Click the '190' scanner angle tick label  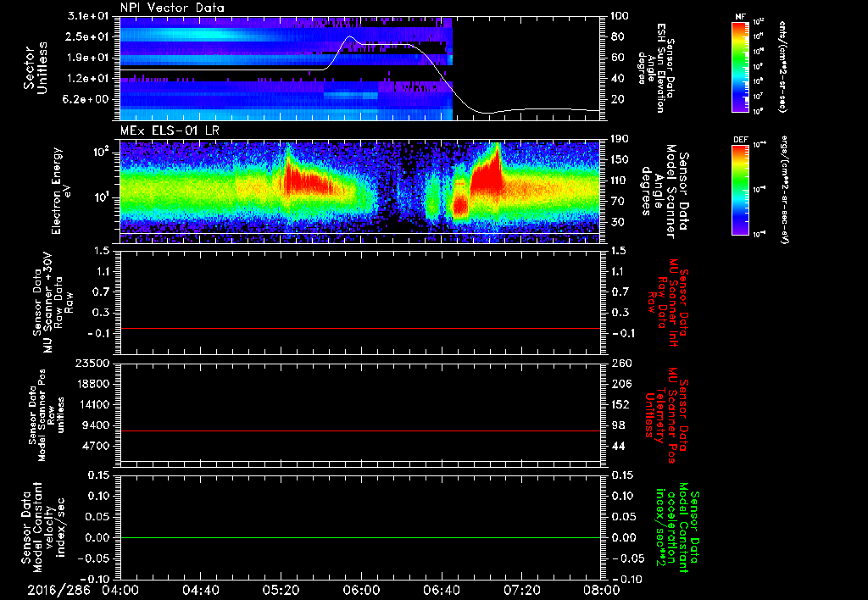pyautogui.click(x=620, y=139)
